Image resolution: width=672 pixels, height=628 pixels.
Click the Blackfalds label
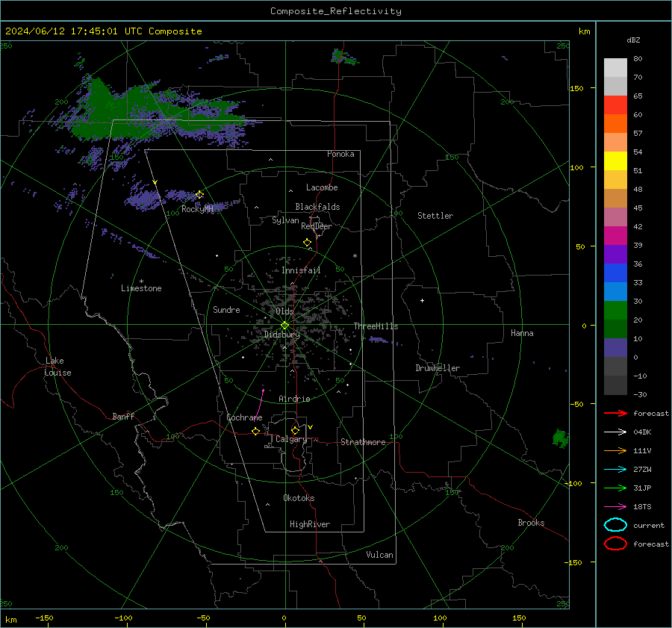tap(317, 207)
